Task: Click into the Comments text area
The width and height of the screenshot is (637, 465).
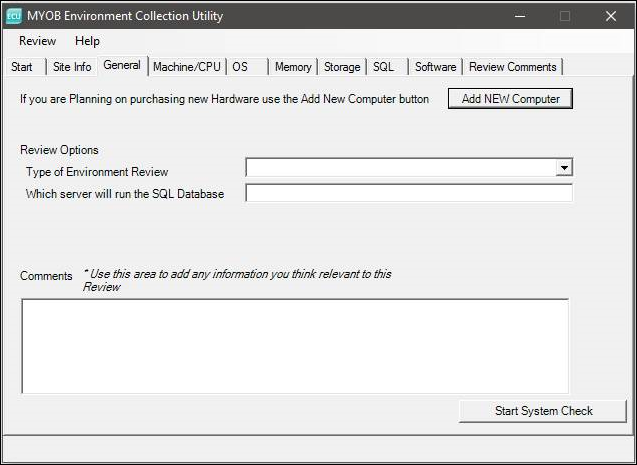Action: pos(295,345)
